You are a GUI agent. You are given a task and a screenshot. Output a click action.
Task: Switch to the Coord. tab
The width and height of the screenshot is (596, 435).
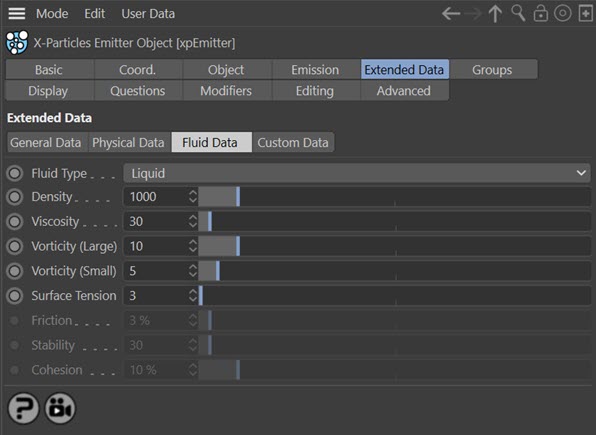[138, 69]
